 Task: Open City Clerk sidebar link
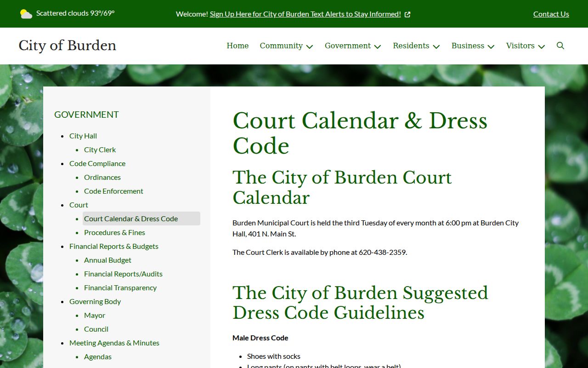(x=100, y=149)
